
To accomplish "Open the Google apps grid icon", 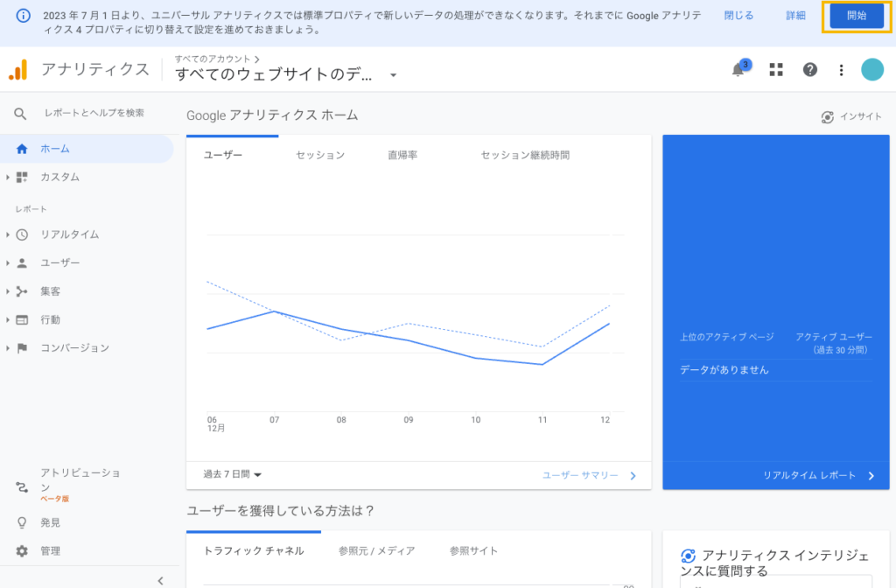I will click(775, 70).
